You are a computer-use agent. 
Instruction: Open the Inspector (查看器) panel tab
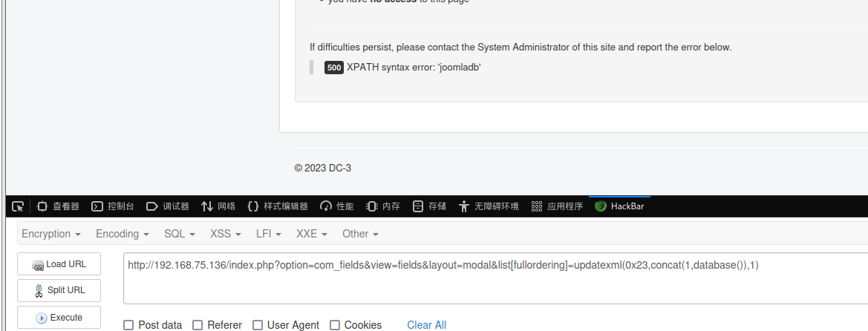[x=58, y=206]
